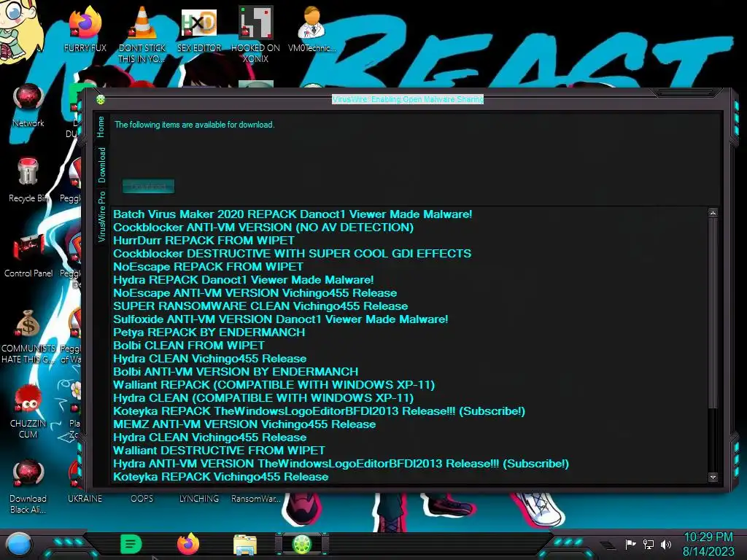Open the Home tab in VirusWire
The image size is (747, 560).
pos(101,127)
